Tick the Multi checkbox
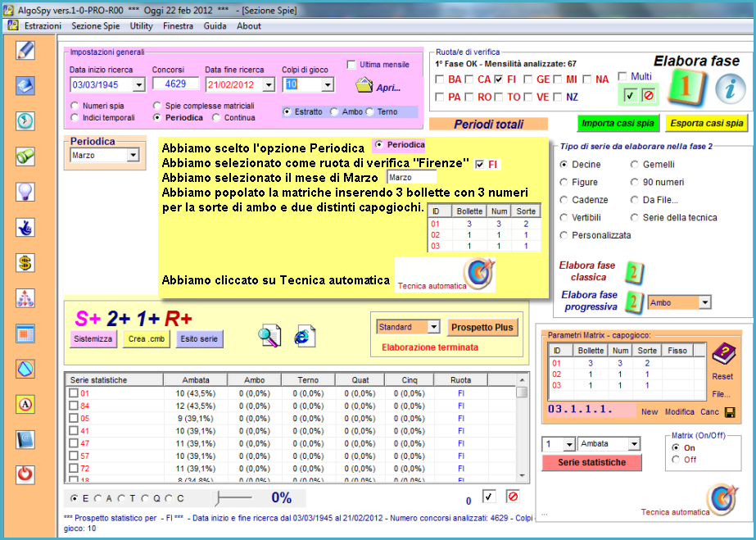 622,76
